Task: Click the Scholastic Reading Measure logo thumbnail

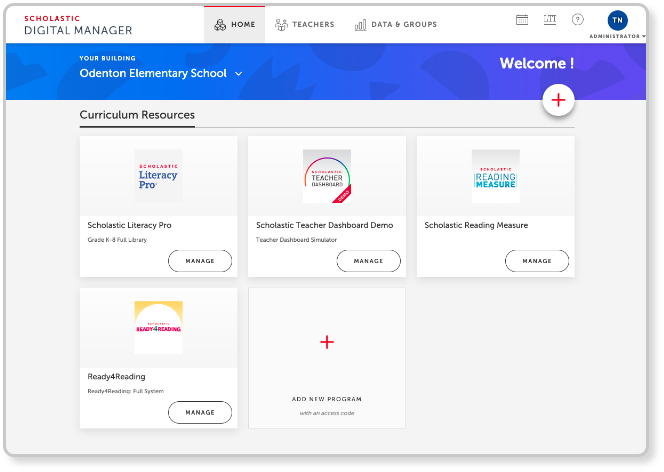Action: [x=495, y=176]
